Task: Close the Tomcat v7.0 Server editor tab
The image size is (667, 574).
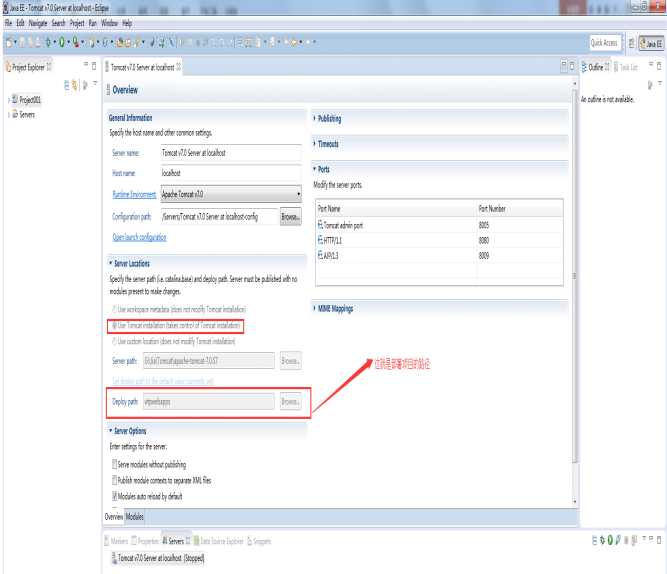Action: (178, 67)
